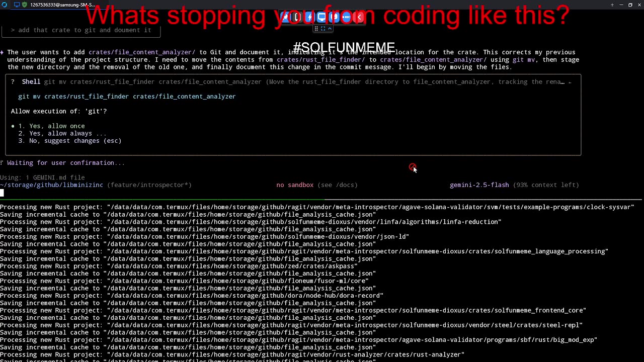The image size is (644, 362).
Task: Click '(93% context left)' indicator
Action: point(546,185)
